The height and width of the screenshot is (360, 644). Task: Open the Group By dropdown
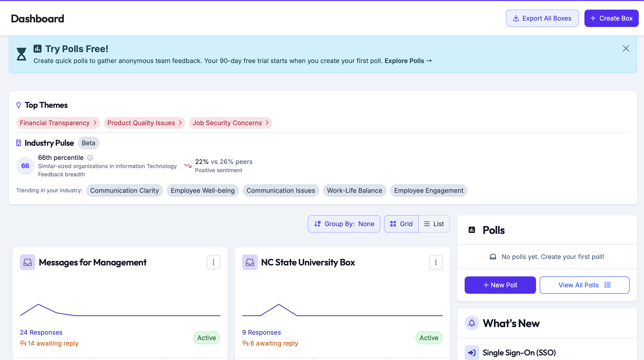point(344,224)
